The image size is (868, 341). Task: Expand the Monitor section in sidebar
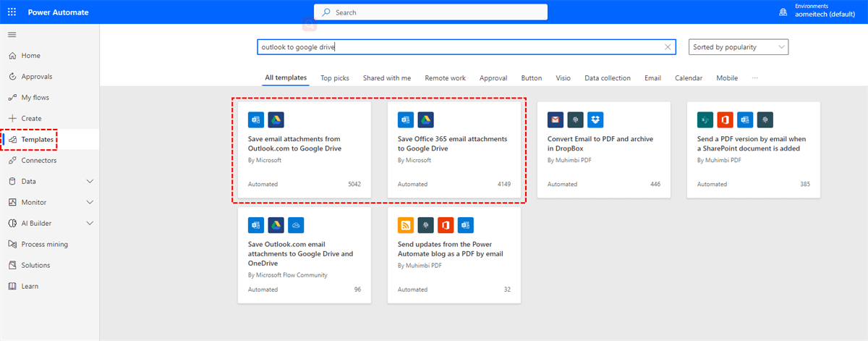click(x=90, y=203)
